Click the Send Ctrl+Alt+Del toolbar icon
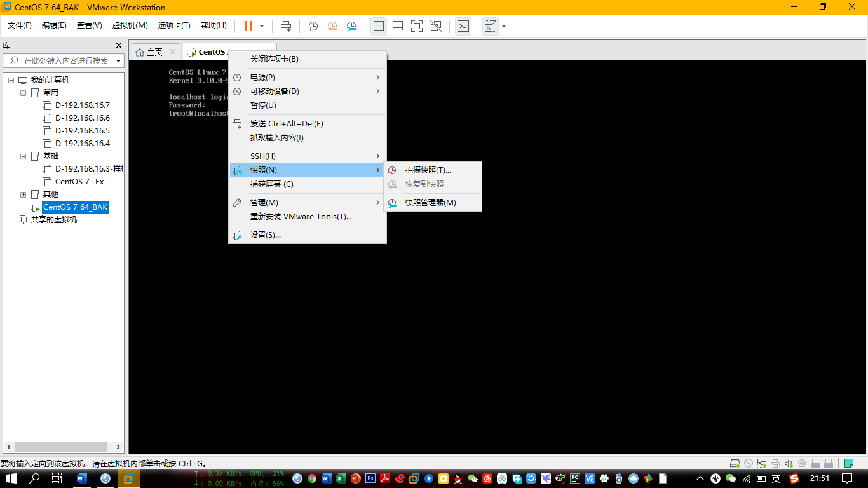 pos(286,26)
